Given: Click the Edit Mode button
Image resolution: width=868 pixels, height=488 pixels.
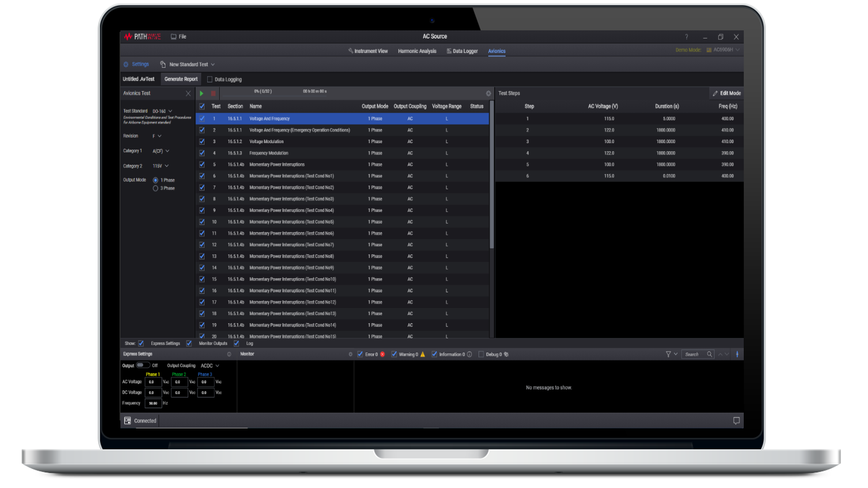Looking at the screenshot, I should click(726, 93).
